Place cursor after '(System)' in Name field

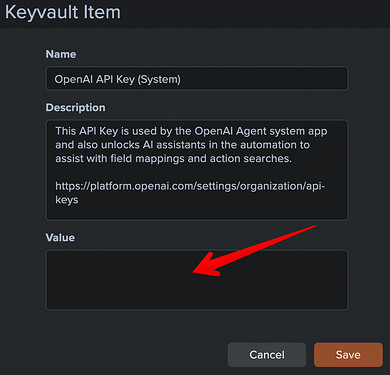(x=181, y=79)
